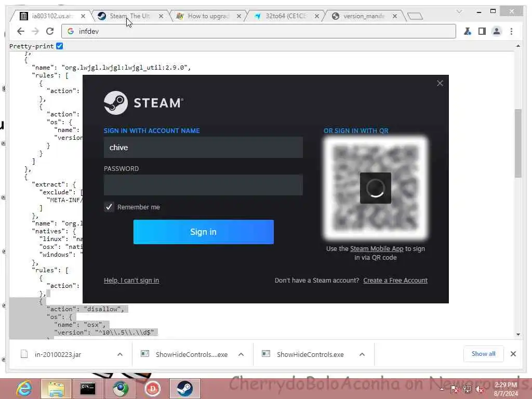Image resolution: width=532 pixels, height=399 pixels.
Task: Expand options for ShowHideControls....exe download
Action: 241,354
